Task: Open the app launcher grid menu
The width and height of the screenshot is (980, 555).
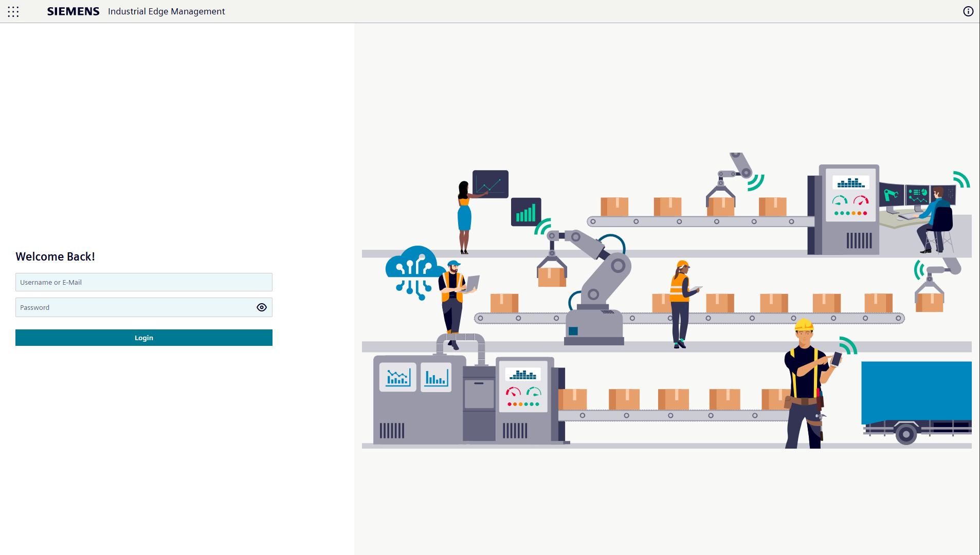Action: [x=13, y=11]
